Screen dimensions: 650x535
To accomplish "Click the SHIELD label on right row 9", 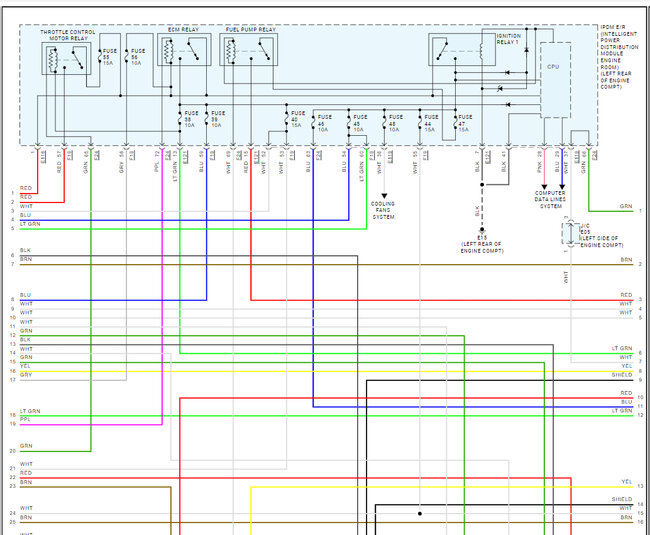I will click(622, 375).
